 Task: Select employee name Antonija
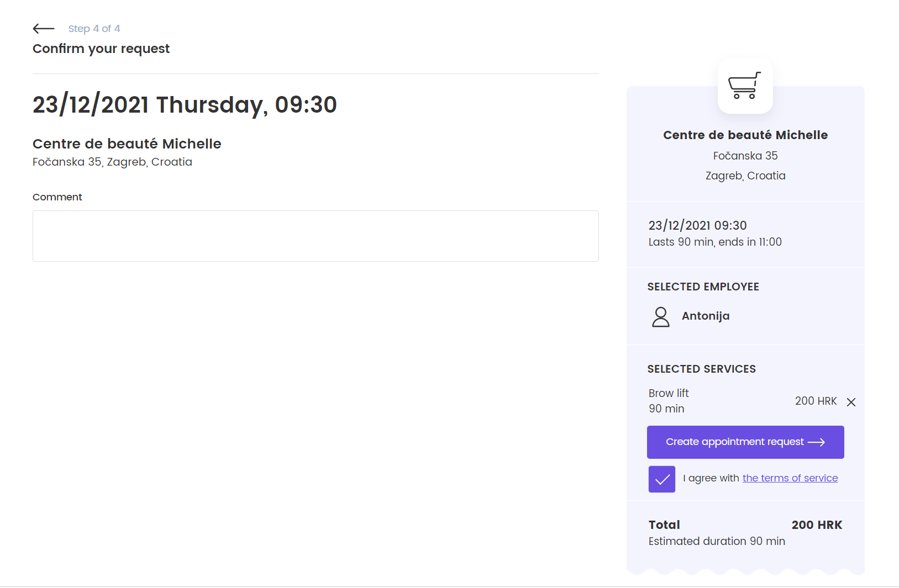[x=705, y=316]
